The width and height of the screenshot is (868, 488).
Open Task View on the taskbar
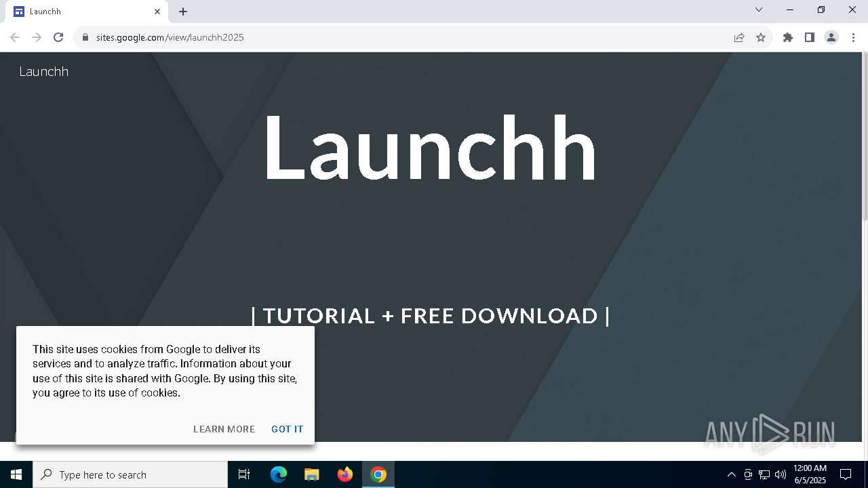click(244, 474)
